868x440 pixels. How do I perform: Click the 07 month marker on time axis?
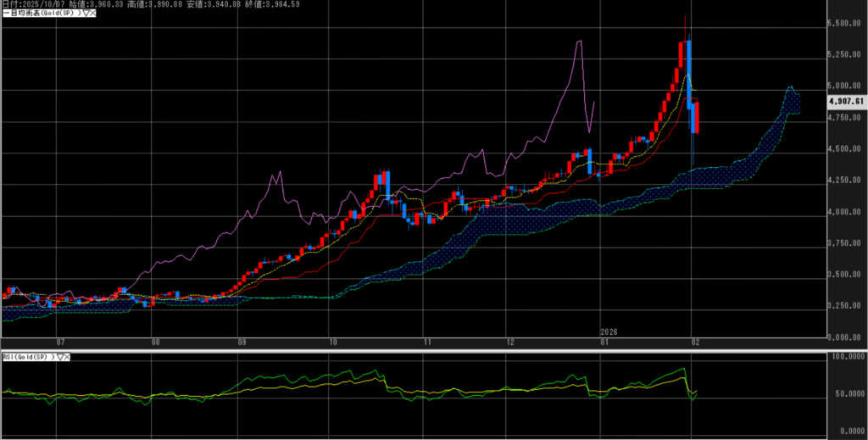[x=60, y=343]
